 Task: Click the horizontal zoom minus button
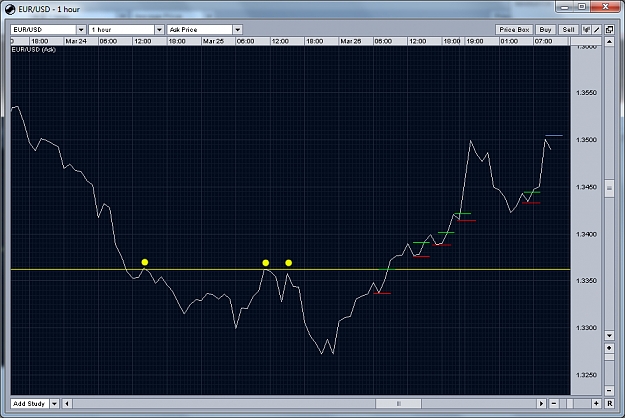click(x=554, y=404)
